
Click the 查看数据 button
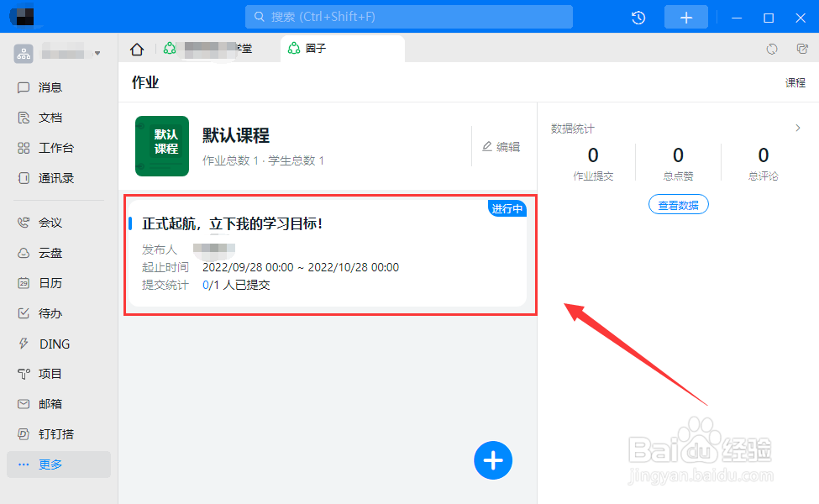[678, 203]
